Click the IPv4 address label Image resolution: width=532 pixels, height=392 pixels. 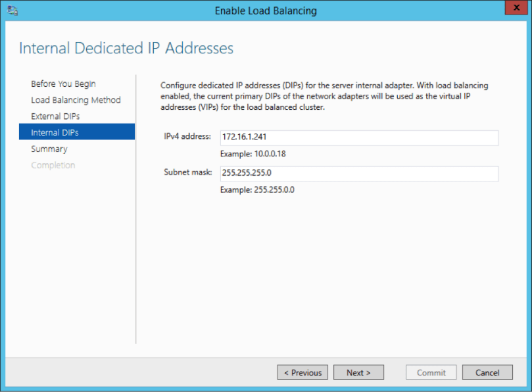point(187,137)
